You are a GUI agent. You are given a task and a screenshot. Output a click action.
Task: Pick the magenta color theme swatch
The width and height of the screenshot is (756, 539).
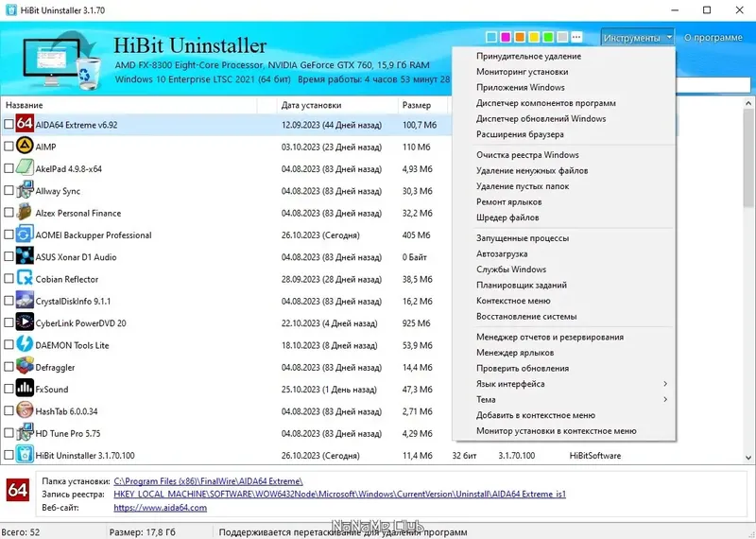(506, 37)
